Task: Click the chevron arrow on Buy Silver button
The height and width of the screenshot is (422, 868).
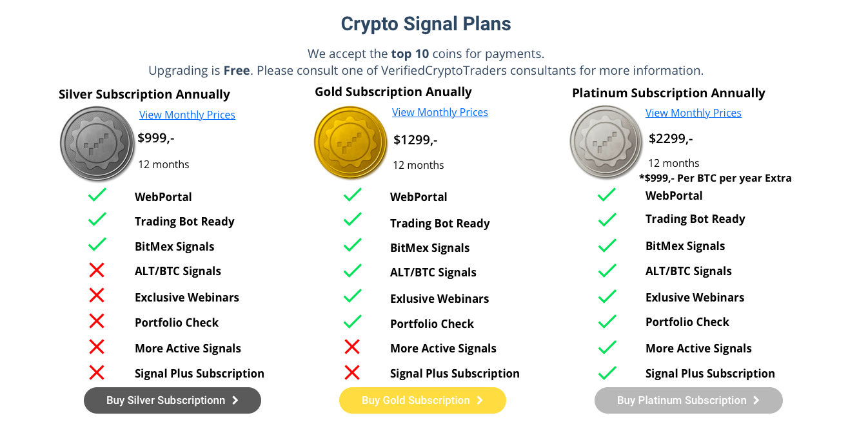Action: click(x=235, y=400)
